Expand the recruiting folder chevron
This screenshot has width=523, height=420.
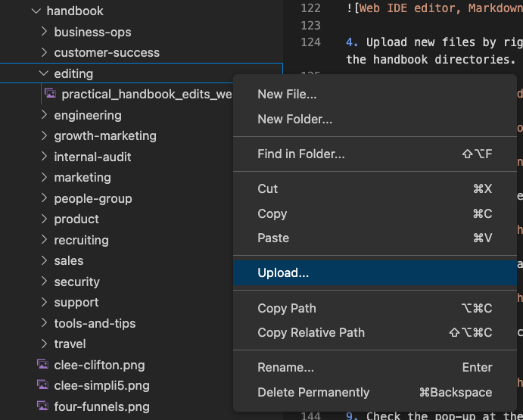(44, 240)
